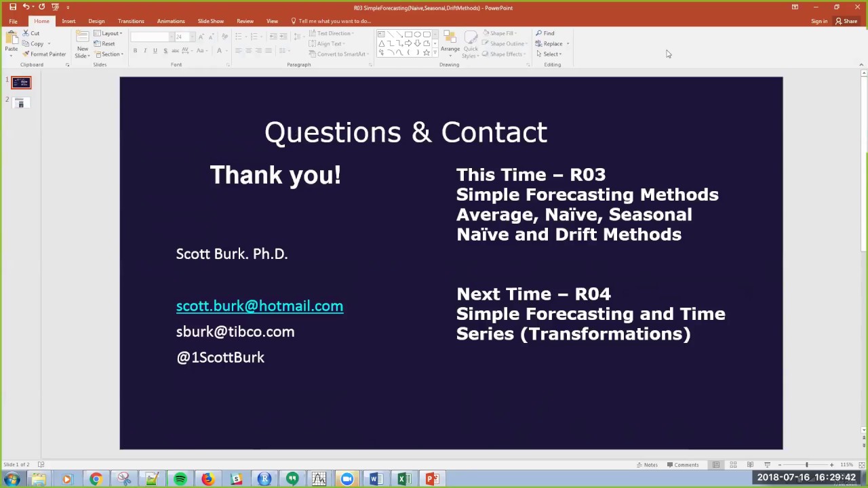Toggle center text alignment button
The height and width of the screenshot is (488, 868).
click(x=248, y=51)
